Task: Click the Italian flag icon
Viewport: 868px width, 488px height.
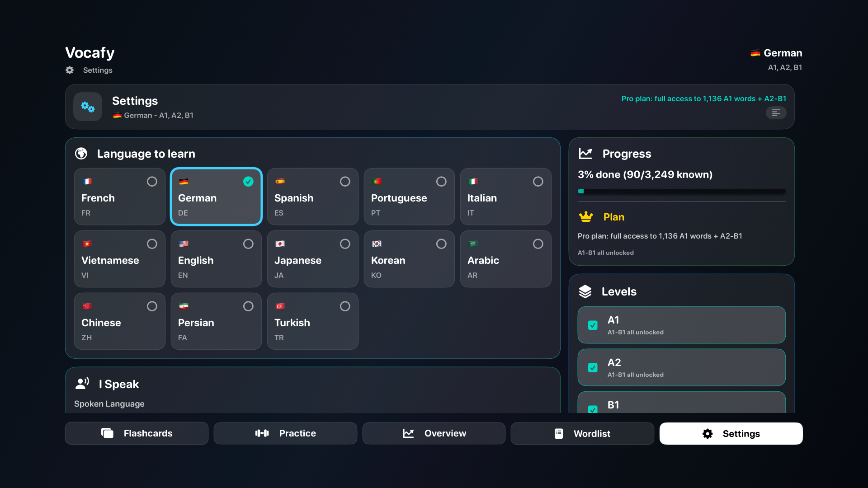Action: 473,181
